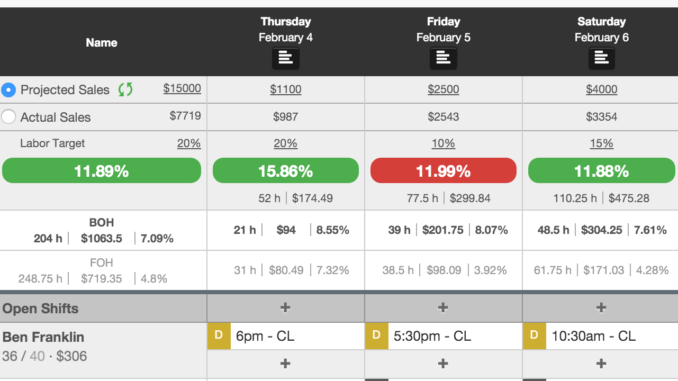The height and width of the screenshot is (381, 678).
Task: Open Ben Franklin's Saturday 10:30am - CL shift
Action: click(601, 336)
